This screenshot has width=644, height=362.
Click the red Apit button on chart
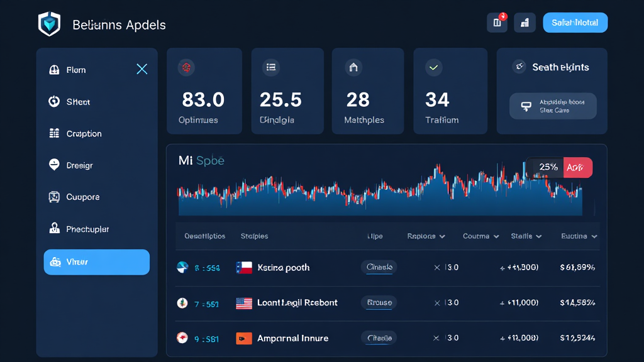tap(577, 167)
